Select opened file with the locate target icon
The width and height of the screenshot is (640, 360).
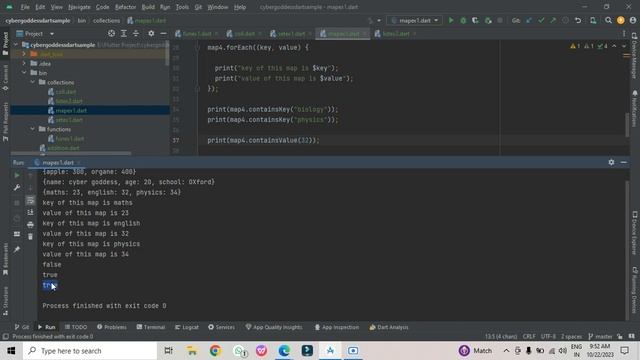point(111,33)
